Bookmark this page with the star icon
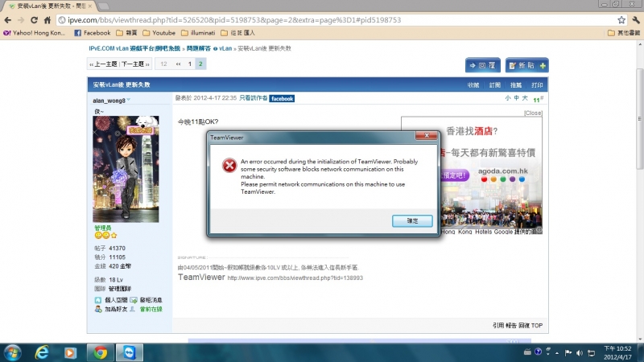This screenshot has height=362, width=644. (621, 20)
